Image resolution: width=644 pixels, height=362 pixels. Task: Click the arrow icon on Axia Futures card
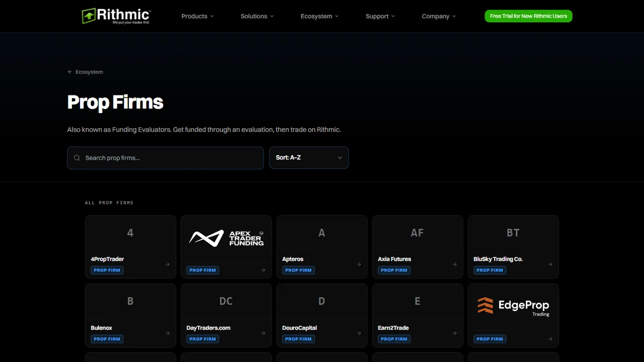[455, 264]
